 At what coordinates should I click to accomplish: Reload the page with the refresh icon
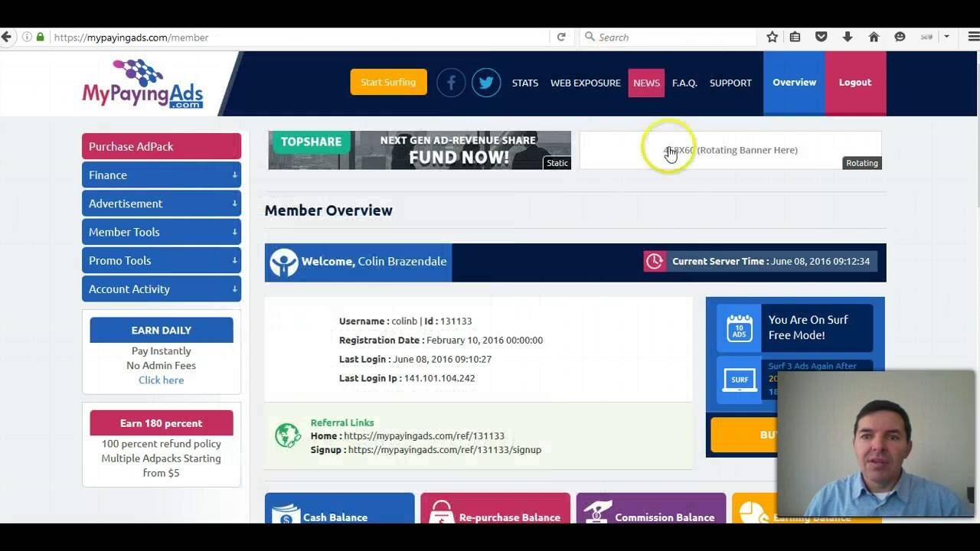[x=561, y=37]
